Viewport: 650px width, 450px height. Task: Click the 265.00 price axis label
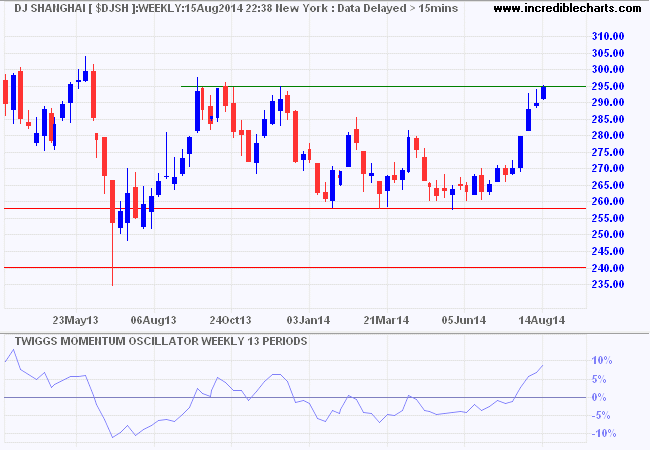608,185
